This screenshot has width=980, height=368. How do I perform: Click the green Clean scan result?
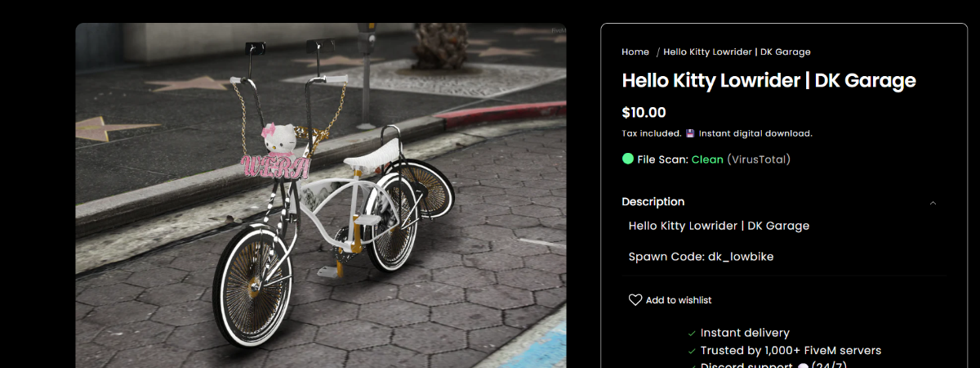[707, 159]
